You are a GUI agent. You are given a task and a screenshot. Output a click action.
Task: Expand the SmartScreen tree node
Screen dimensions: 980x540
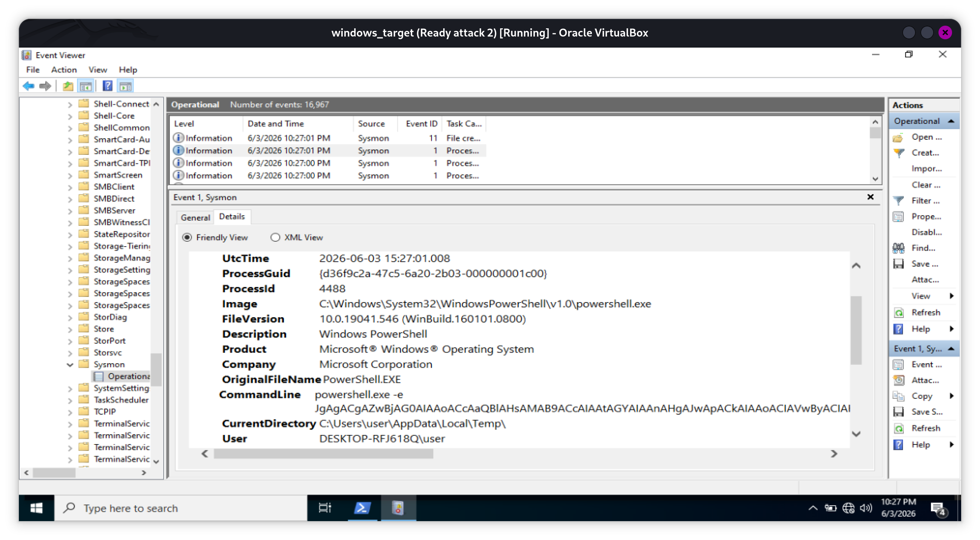(x=70, y=176)
